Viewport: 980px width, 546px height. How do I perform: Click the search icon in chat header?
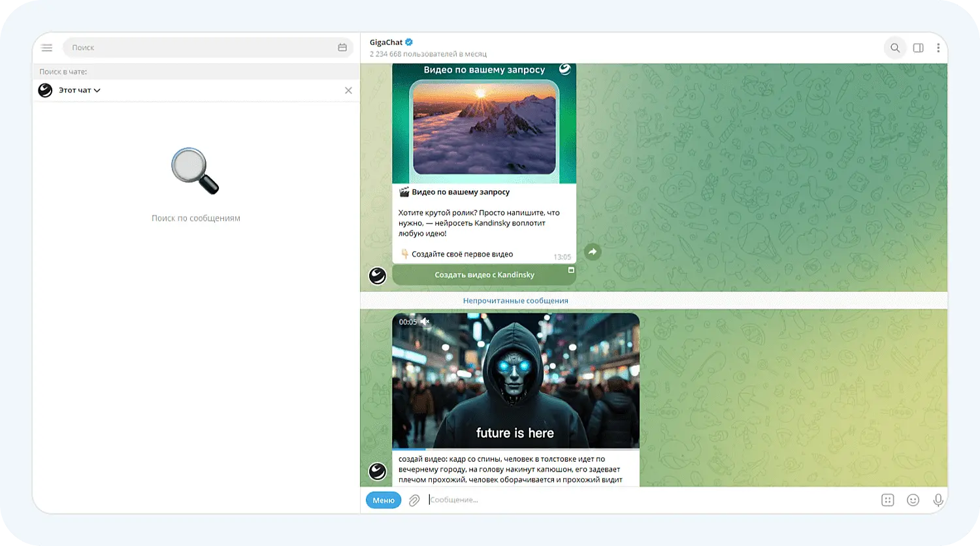click(x=895, y=48)
